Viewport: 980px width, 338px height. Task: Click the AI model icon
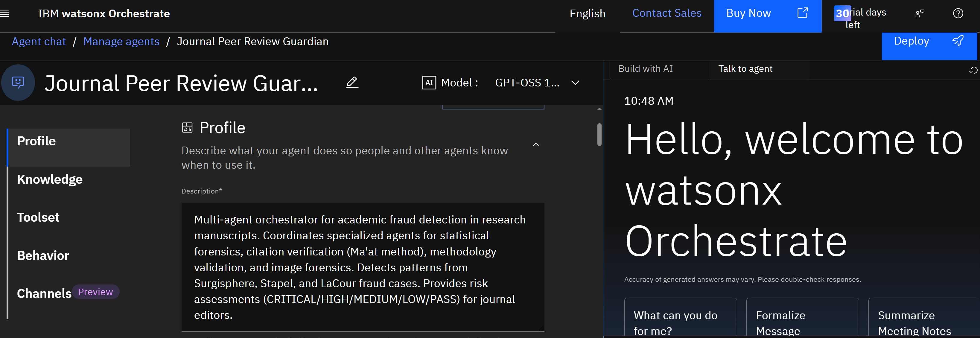(x=429, y=83)
